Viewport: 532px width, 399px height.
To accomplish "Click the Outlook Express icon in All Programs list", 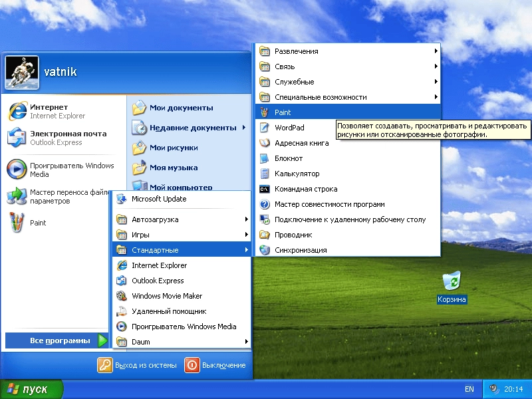I will point(122,281).
